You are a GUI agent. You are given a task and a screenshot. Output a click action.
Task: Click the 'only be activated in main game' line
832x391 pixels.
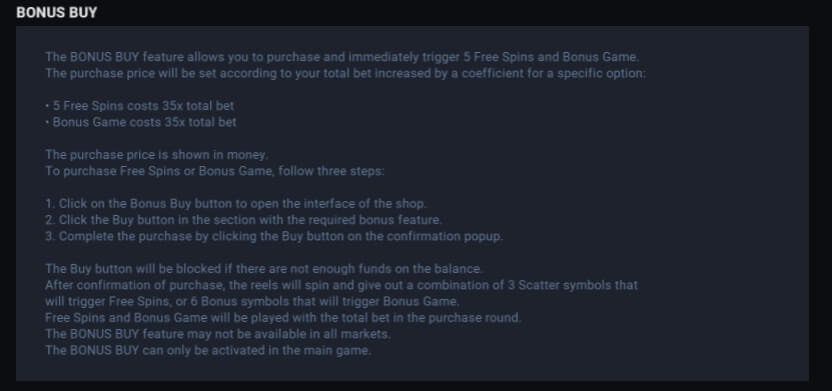(x=208, y=351)
